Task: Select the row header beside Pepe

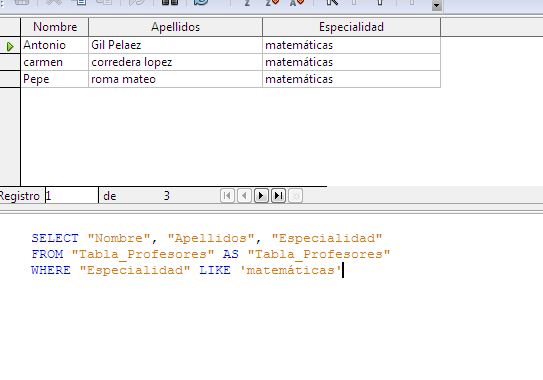Action: click(10, 79)
